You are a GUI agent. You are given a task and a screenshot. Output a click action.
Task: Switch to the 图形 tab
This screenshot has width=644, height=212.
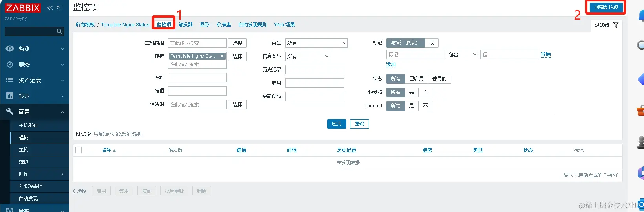(x=205, y=24)
